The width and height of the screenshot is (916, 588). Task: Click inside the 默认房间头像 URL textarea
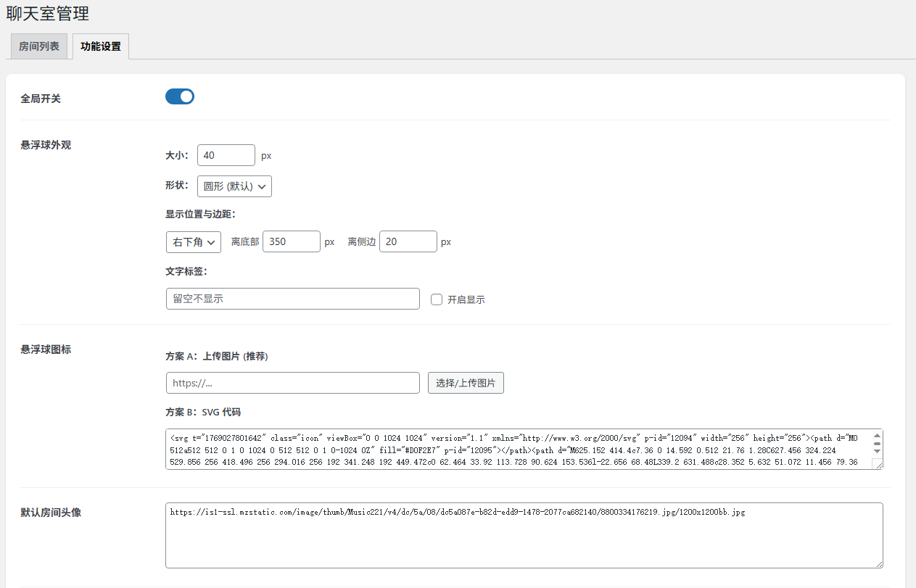coord(522,537)
